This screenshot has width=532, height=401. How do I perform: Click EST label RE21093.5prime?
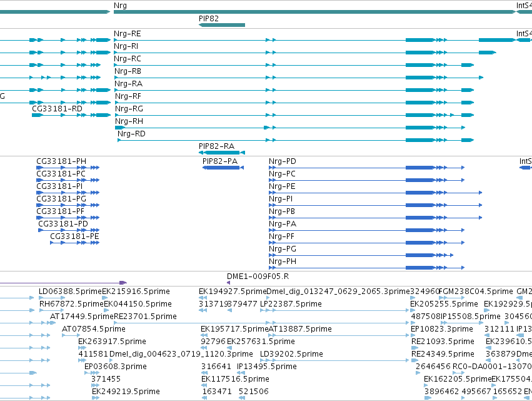point(443,342)
